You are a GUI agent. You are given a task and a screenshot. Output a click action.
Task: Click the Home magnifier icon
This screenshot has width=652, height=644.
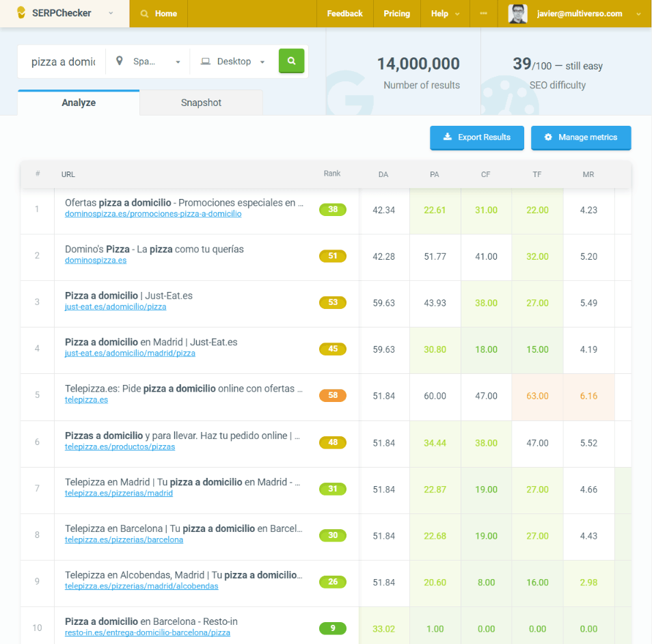[x=143, y=13]
